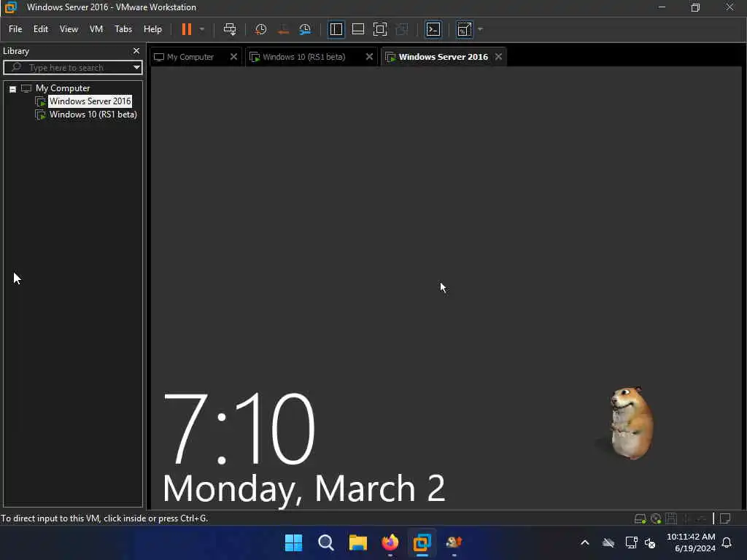The height and width of the screenshot is (560, 747).
Task: Open the Tabs menu
Action: click(x=123, y=29)
